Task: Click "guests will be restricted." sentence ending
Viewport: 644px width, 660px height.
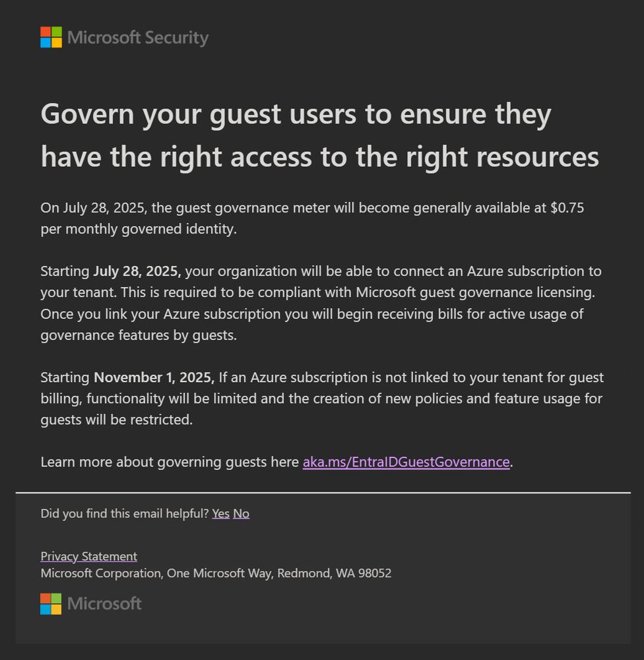Action: (x=117, y=420)
